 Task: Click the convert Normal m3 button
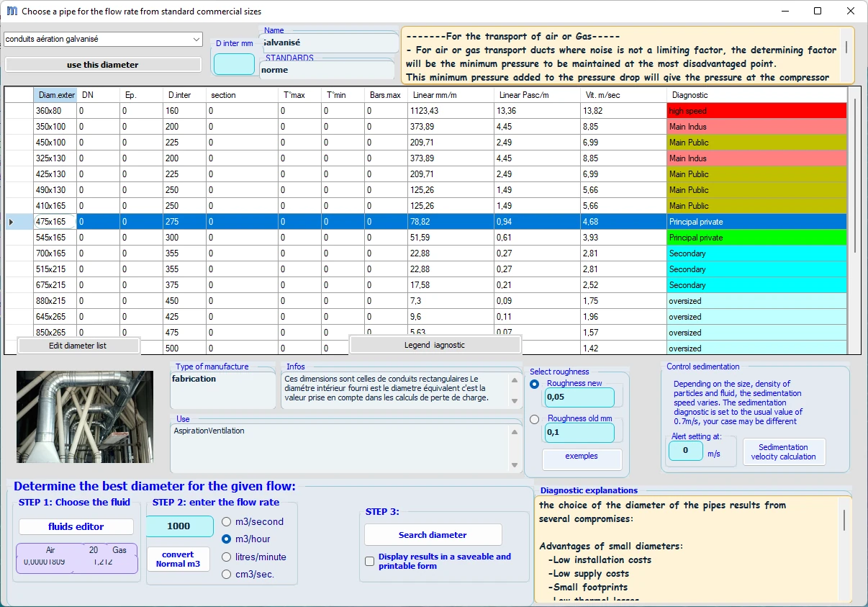tap(178, 559)
